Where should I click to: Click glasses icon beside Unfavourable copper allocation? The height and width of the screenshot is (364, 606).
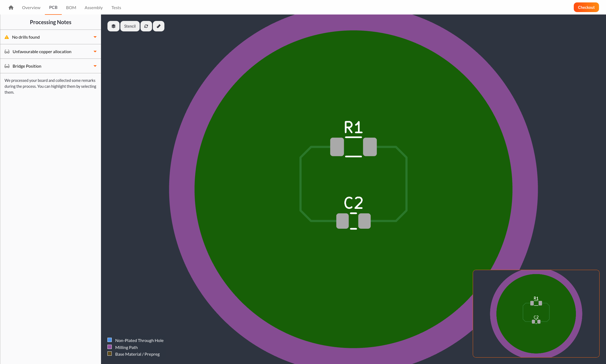pyautogui.click(x=7, y=52)
